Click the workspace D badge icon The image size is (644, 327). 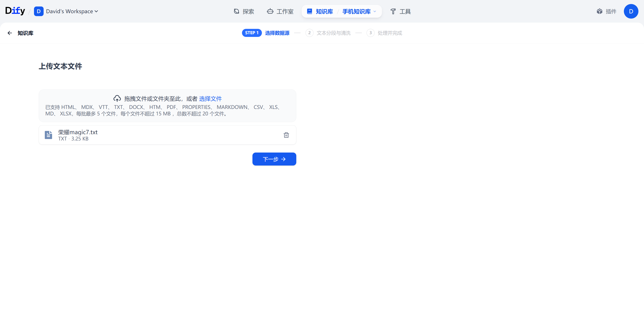pyautogui.click(x=38, y=11)
